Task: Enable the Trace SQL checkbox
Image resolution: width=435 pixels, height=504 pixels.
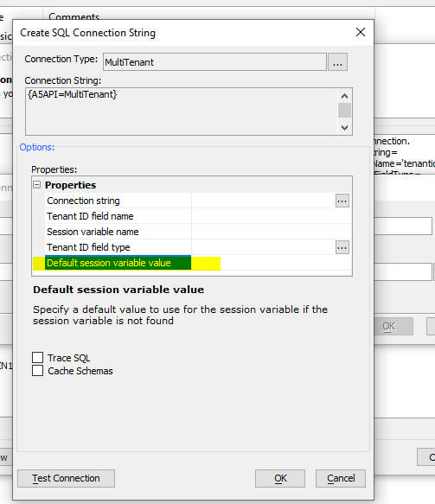Action: (x=37, y=357)
